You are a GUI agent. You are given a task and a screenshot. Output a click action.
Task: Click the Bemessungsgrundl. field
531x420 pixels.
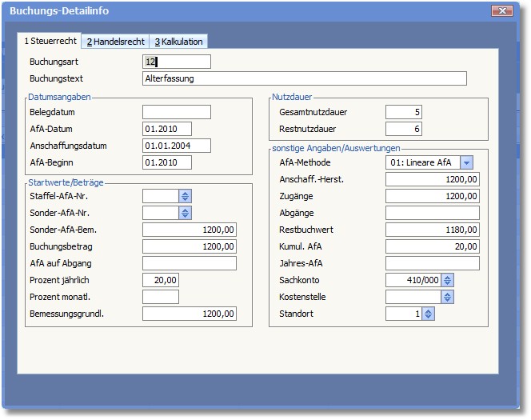(190, 314)
